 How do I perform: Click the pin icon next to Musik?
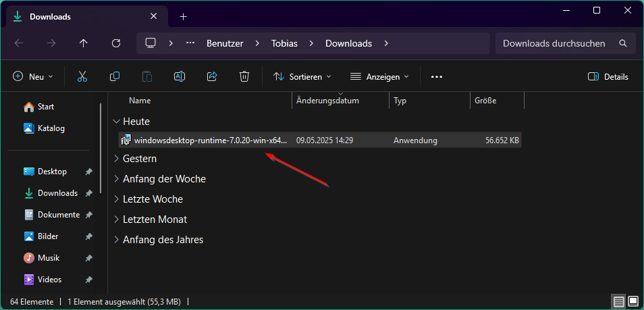pyautogui.click(x=88, y=258)
